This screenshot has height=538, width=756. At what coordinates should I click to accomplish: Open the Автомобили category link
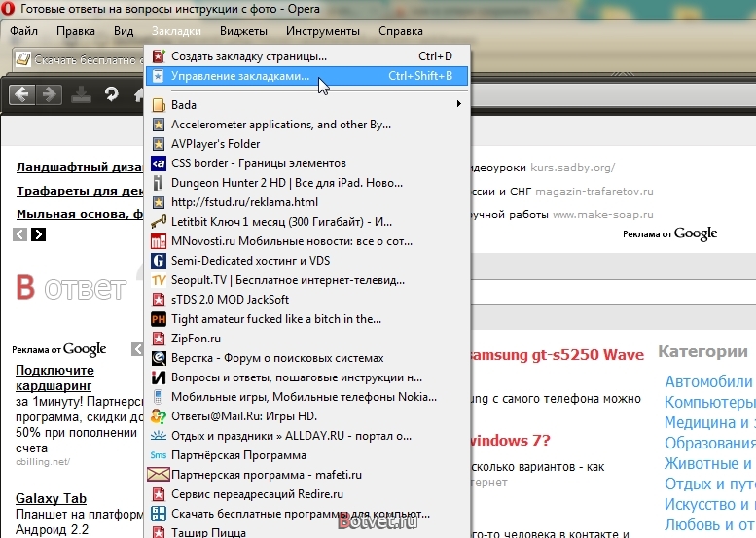coord(708,381)
